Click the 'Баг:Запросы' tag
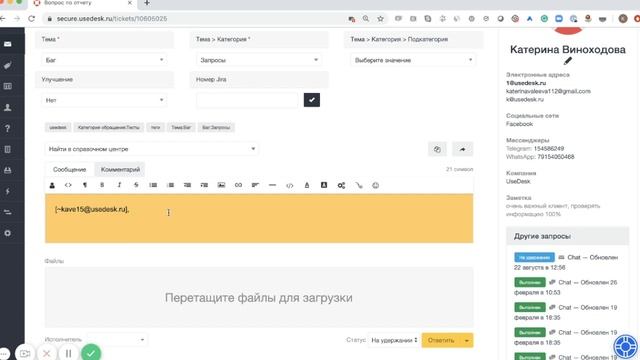The height and width of the screenshot is (360, 640). click(x=216, y=127)
